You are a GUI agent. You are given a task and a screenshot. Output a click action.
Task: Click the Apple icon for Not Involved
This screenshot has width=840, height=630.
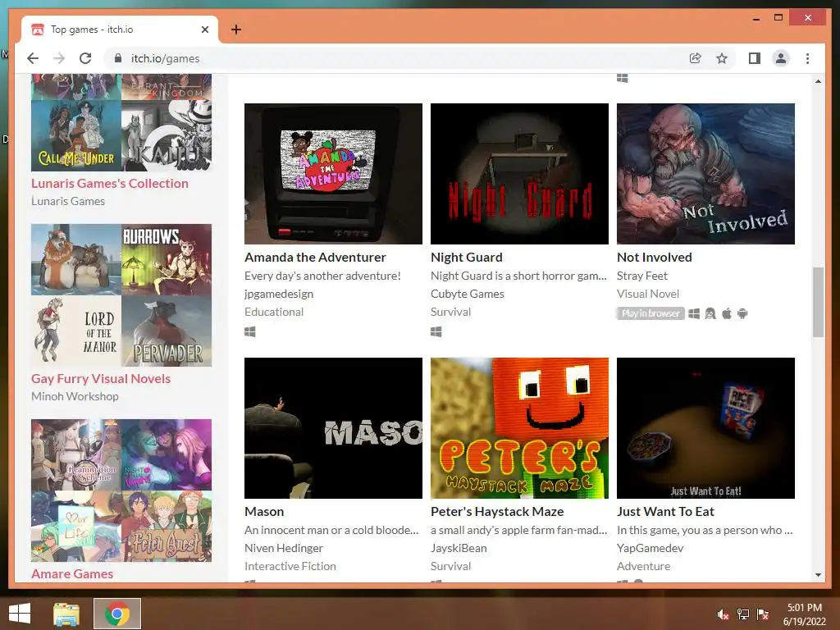point(727,313)
